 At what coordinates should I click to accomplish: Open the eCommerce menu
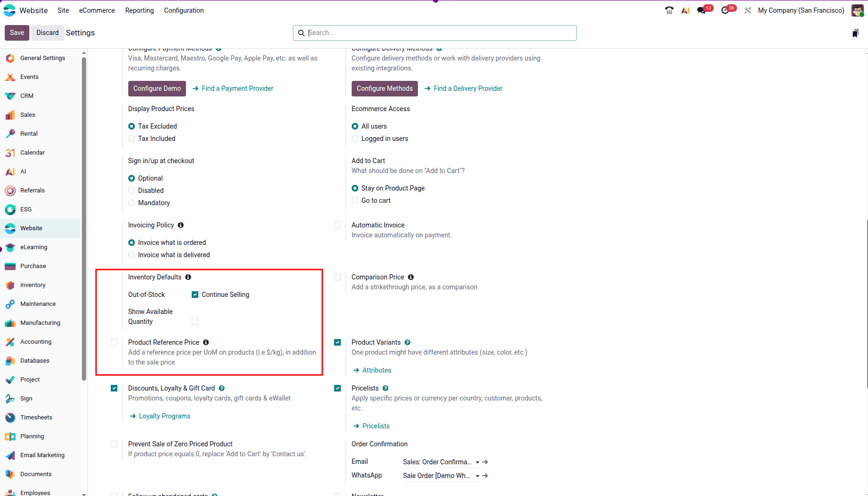pyautogui.click(x=97, y=10)
